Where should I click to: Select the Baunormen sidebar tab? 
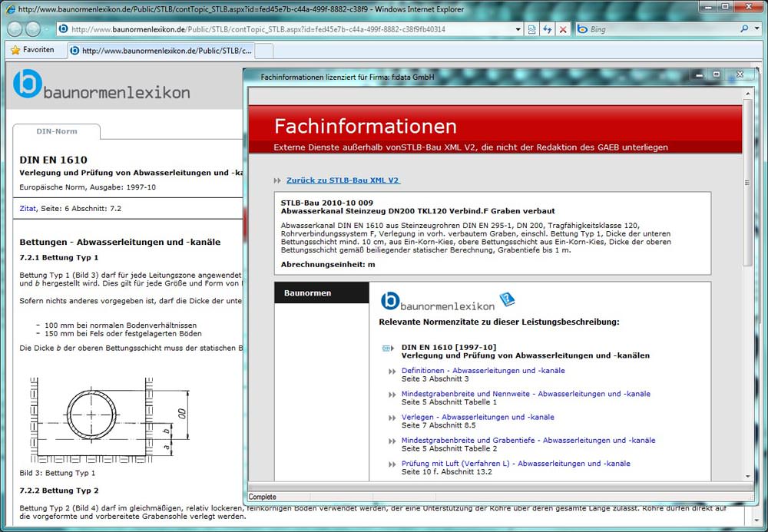pos(322,292)
